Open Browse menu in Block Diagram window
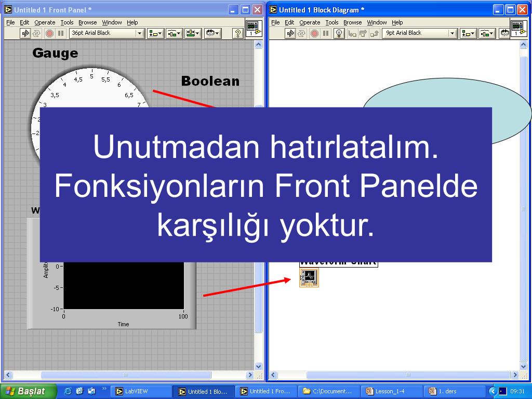 pos(353,22)
